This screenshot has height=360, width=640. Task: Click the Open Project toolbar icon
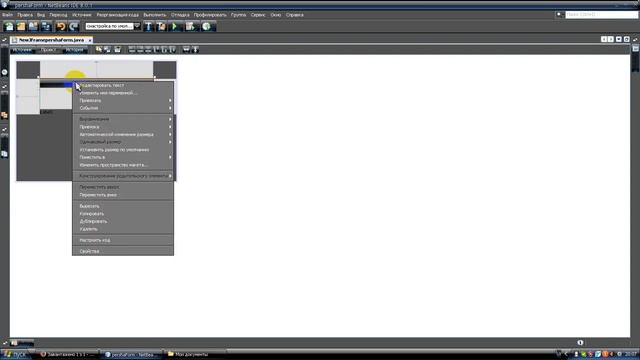coord(33,27)
